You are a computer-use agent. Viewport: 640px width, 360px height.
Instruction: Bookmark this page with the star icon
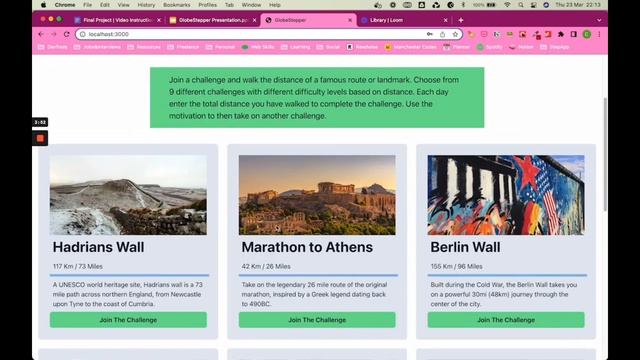tap(455, 34)
